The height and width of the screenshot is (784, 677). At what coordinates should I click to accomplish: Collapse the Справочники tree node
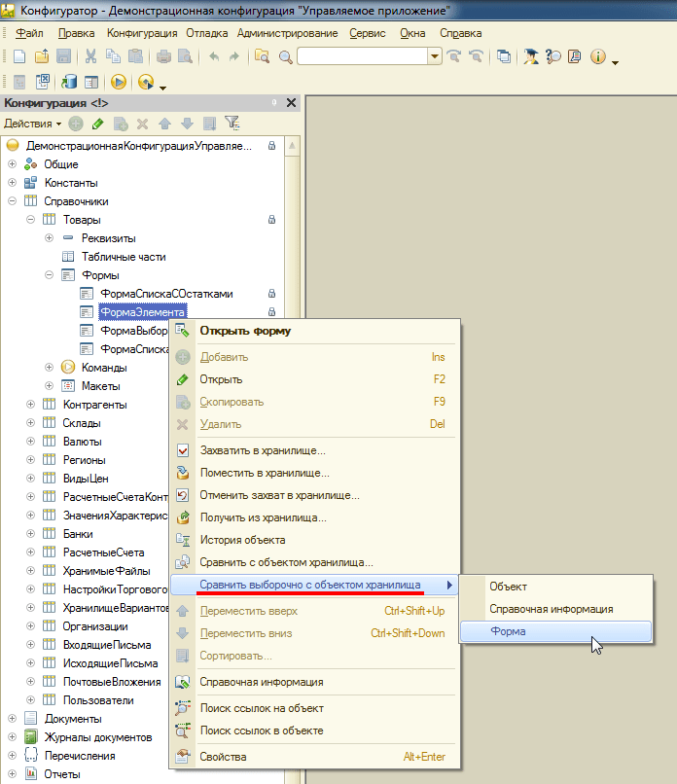12,201
